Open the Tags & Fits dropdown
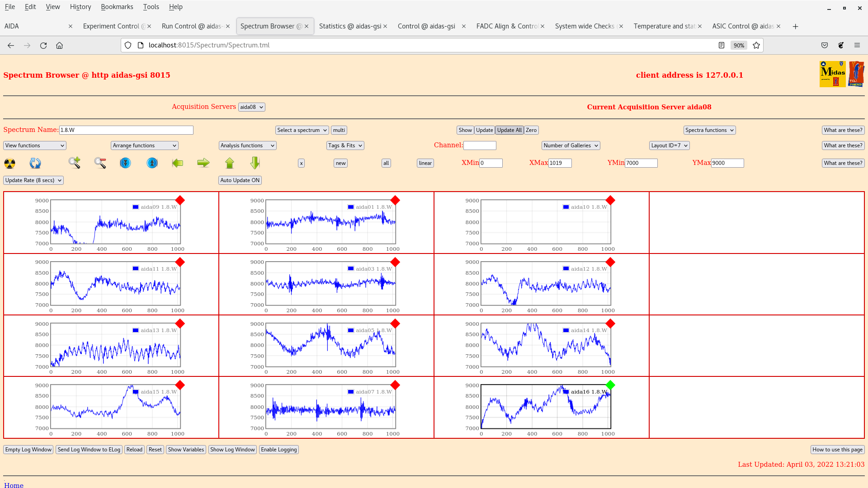 point(345,145)
